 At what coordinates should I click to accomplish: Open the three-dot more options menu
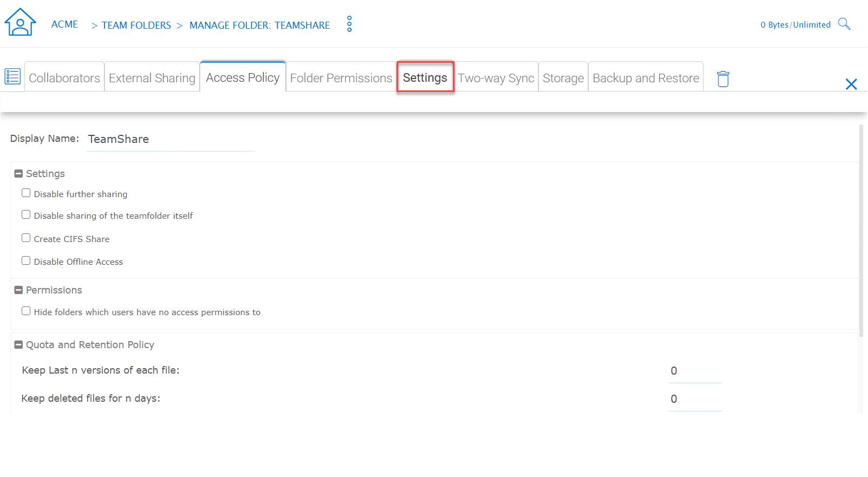[x=350, y=24]
